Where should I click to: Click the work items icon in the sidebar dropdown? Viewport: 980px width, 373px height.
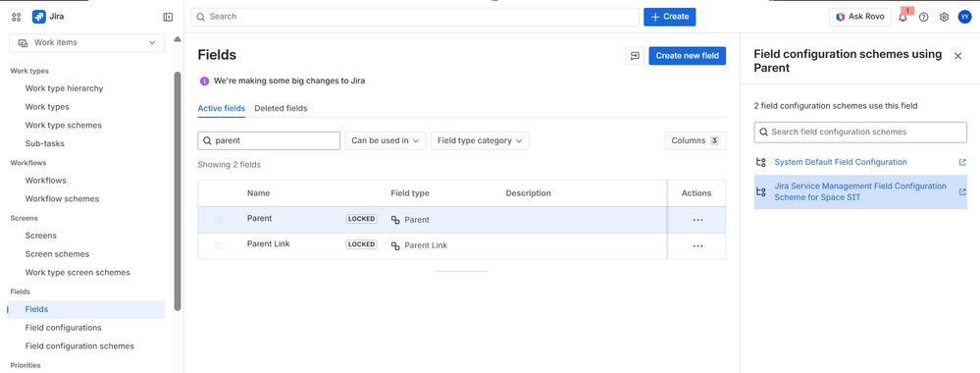pos(24,42)
